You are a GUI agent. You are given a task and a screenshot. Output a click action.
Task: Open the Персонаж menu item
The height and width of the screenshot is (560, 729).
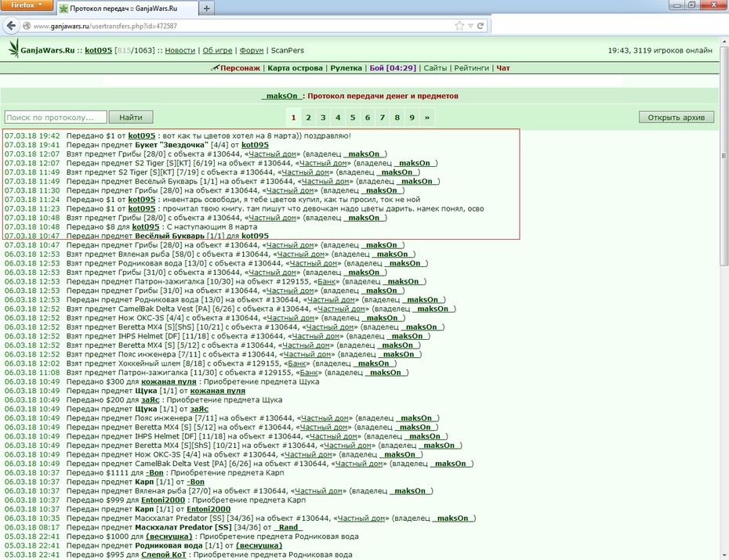pos(240,68)
